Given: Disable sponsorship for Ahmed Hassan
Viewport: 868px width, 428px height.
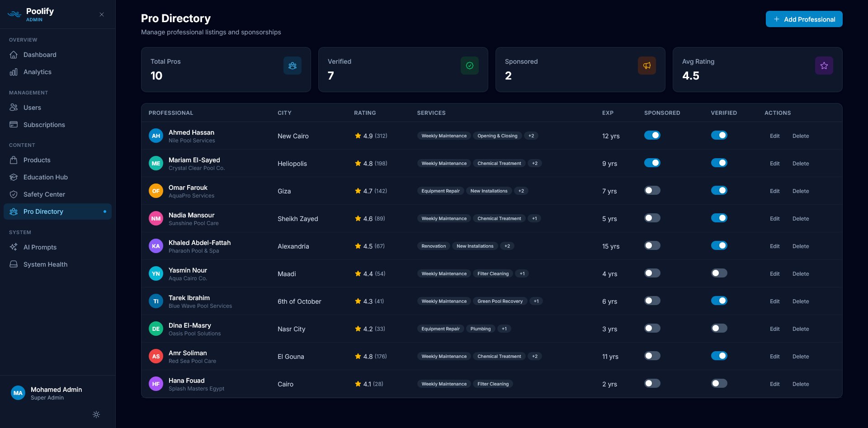Looking at the screenshot, I should coord(652,135).
